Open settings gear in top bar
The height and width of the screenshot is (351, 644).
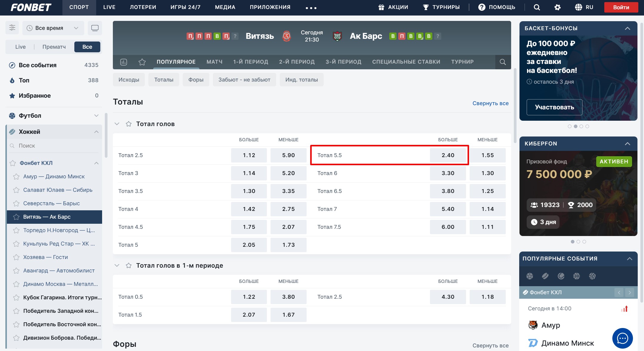(x=557, y=7)
